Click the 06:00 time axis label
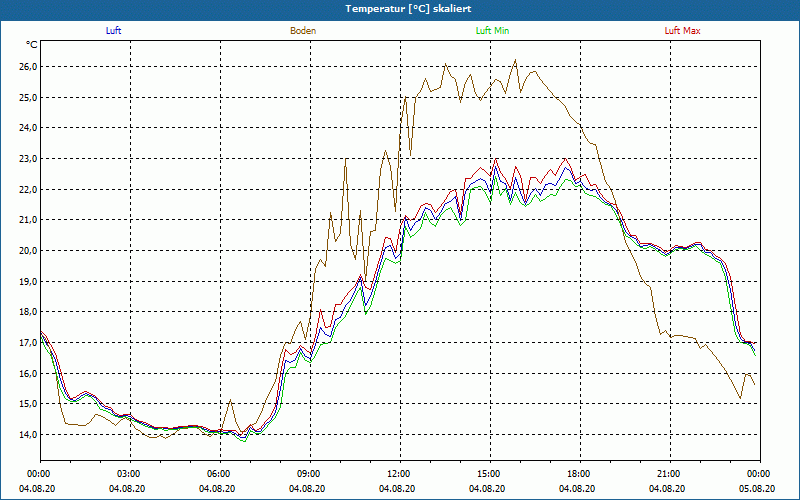 pos(220,473)
